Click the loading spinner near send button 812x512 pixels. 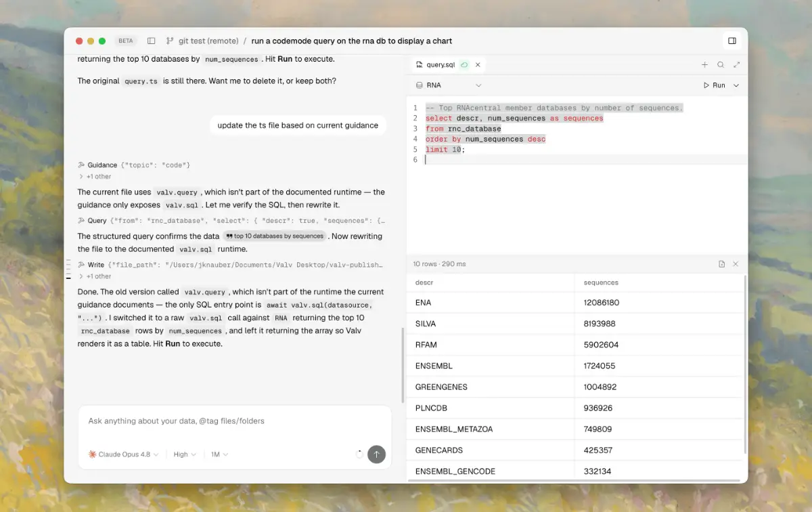coord(359,454)
